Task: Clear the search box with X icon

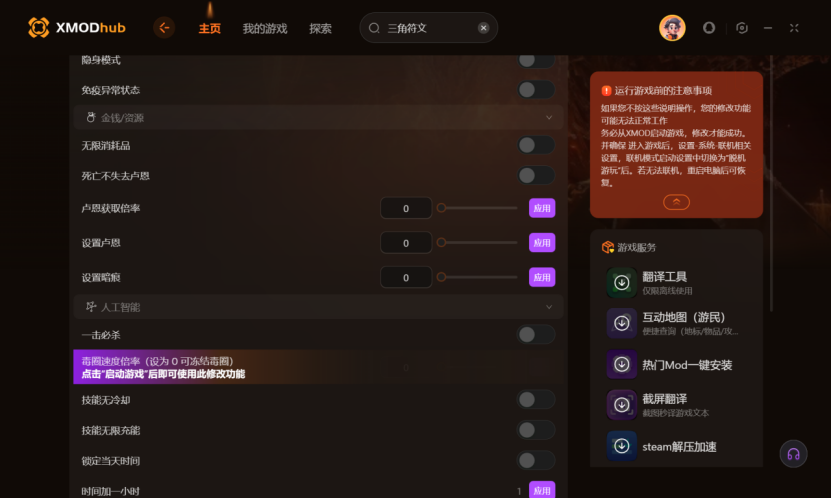Action: click(483, 28)
